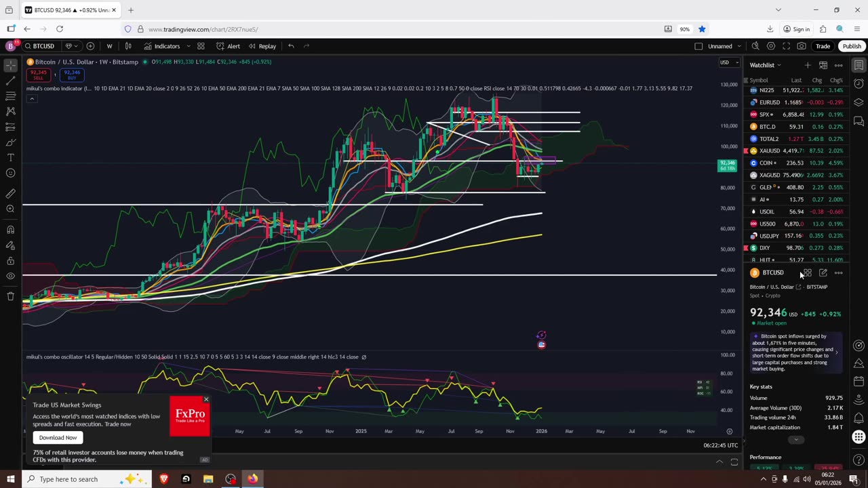Image resolution: width=868 pixels, height=488 pixels.
Task: Sign in to the browser account
Action: [x=797, y=29]
